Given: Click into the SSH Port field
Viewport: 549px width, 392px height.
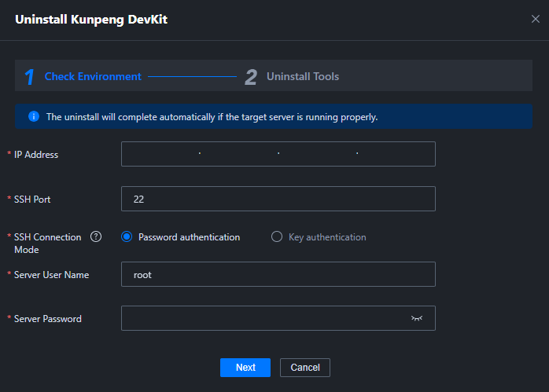Looking at the screenshot, I should coord(278,199).
